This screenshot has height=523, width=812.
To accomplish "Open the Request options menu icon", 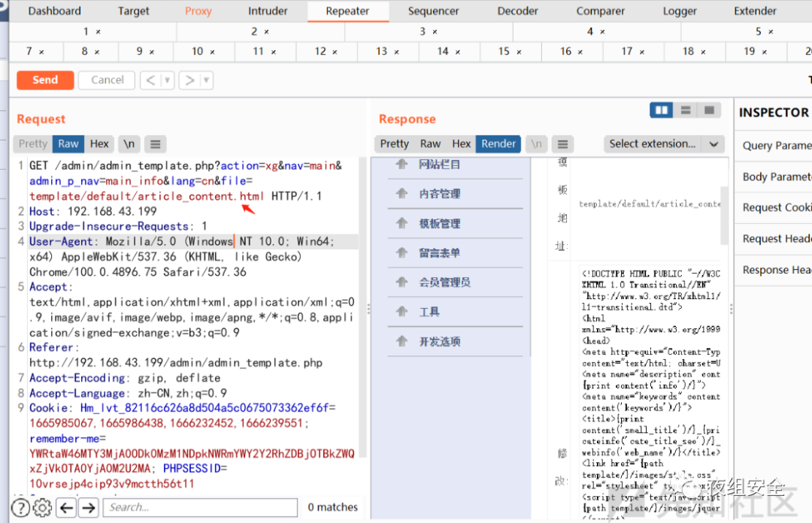I will pyautogui.click(x=156, y=144).
